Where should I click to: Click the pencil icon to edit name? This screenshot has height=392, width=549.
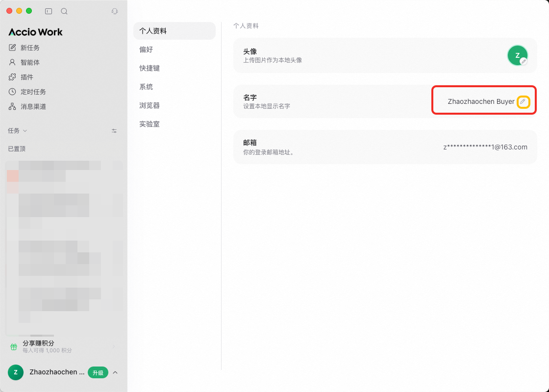point(523,101)
